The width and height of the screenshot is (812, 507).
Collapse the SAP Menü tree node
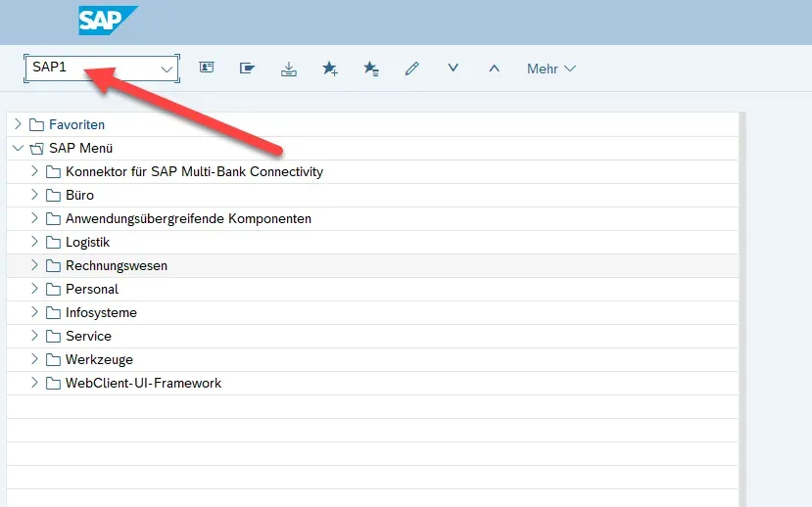click(x=18, y=149)
